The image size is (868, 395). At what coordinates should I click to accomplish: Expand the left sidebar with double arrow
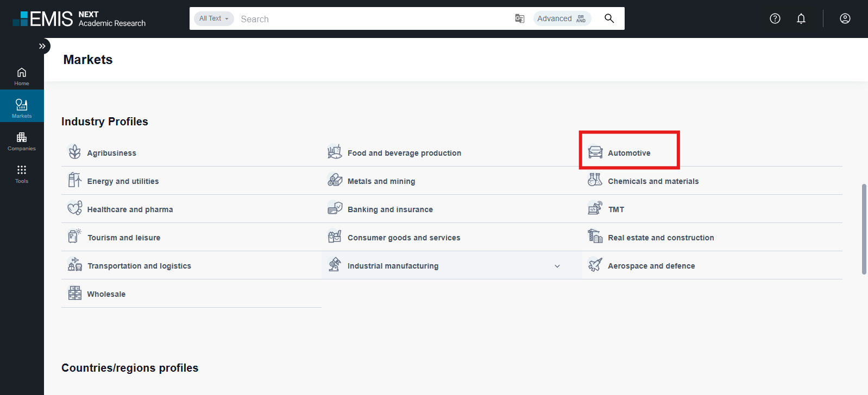coord(42,46)
